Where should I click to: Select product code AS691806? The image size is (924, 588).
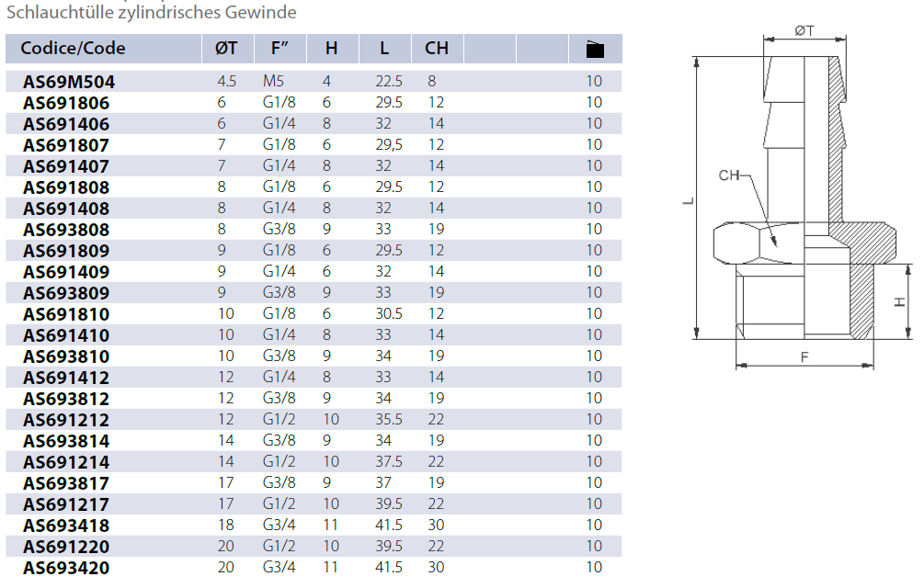[x=66, y=103]
